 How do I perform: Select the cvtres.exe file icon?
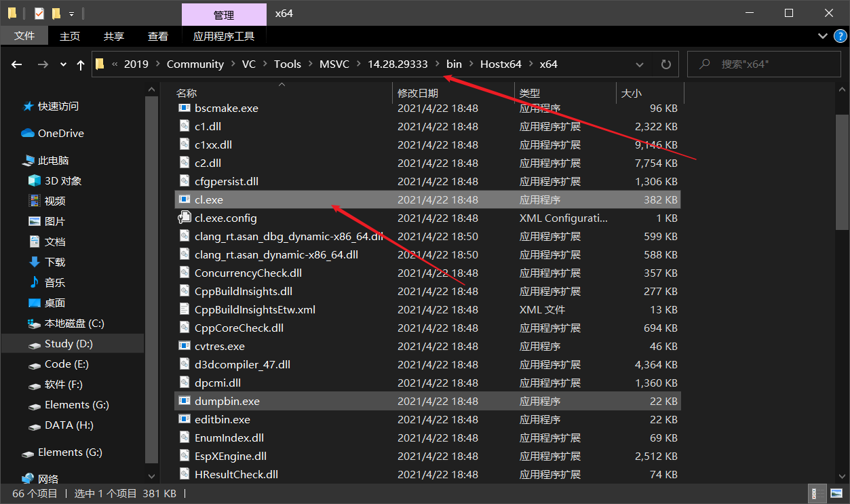point(184,346)
